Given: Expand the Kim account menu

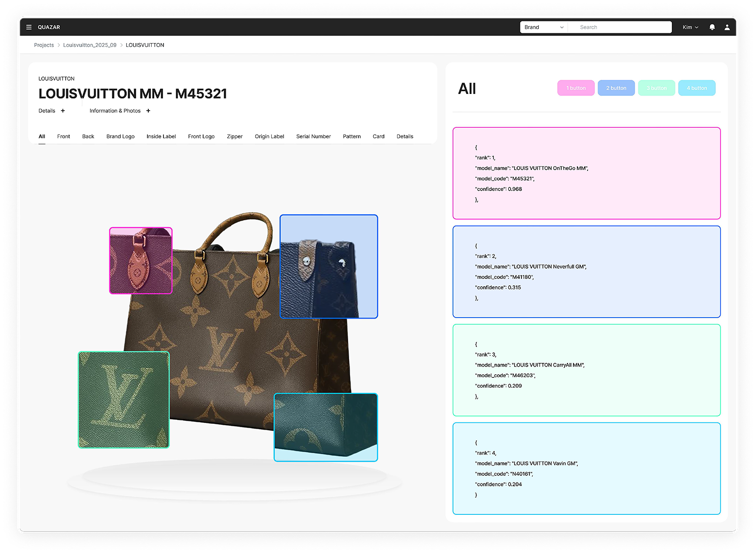Looking at the screenshot, I should [690, 27].
